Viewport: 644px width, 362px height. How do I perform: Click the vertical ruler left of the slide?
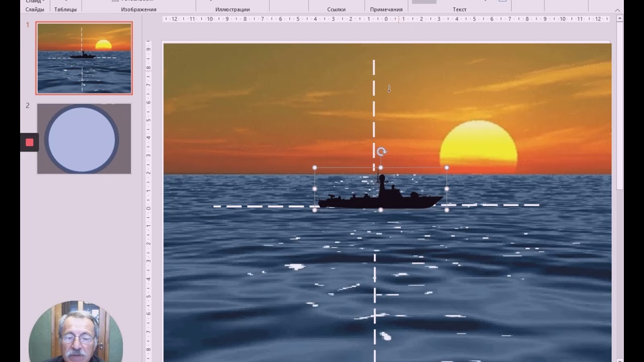(x=148, y=201)
